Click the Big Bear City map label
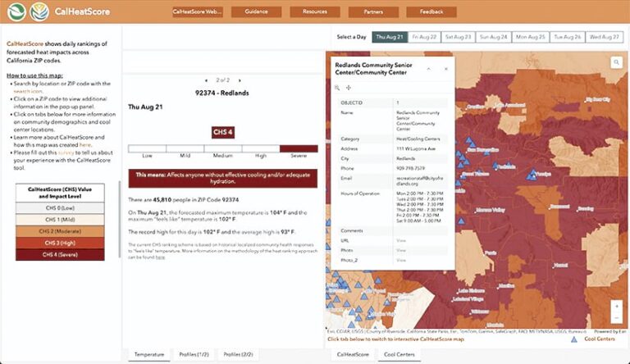Screen dimensions: 630x364 pyautogui.click(x=598, y=99)
